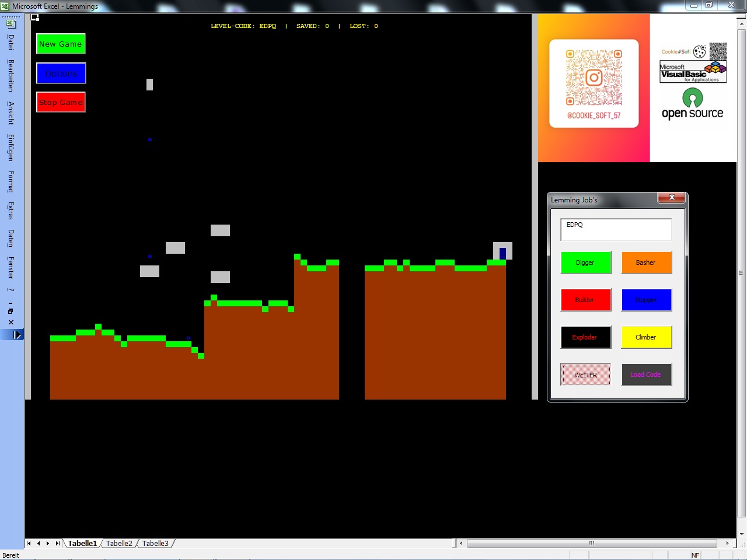Click the horizontal scrollbar thumb
Screen dimensions: 747x560
tap(592, 543)
